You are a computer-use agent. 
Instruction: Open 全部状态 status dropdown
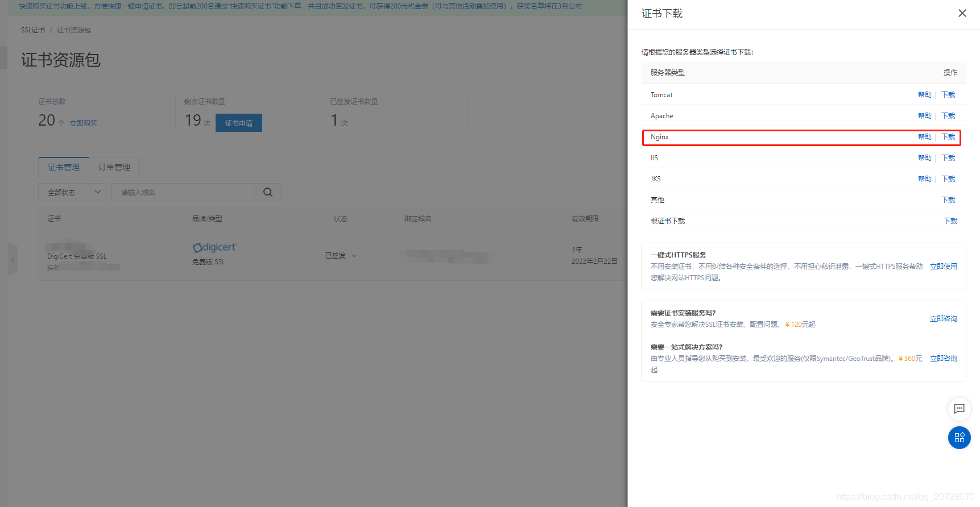73,192
